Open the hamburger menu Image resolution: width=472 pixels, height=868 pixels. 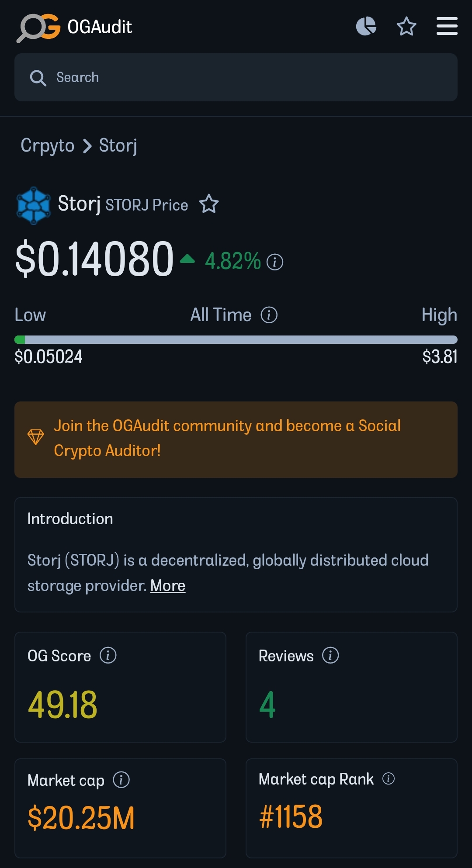pos(447,26)
